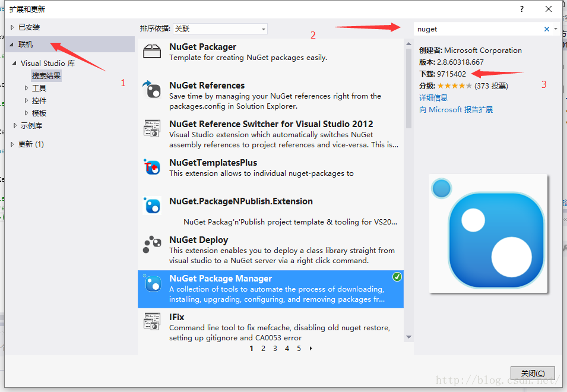
Task: Select the NuGet Packager title text
Action: point(202,47)
